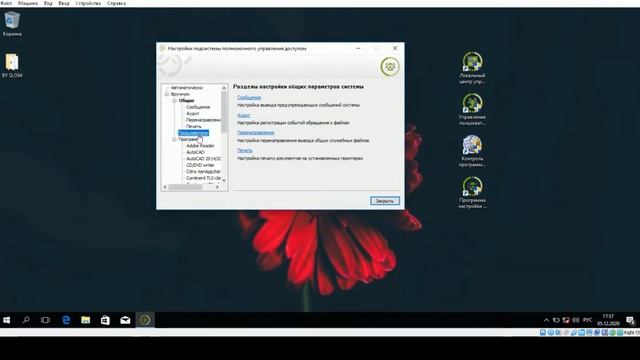Open the volume speaker tray icon
640x360 pixels.
point(576,320)
